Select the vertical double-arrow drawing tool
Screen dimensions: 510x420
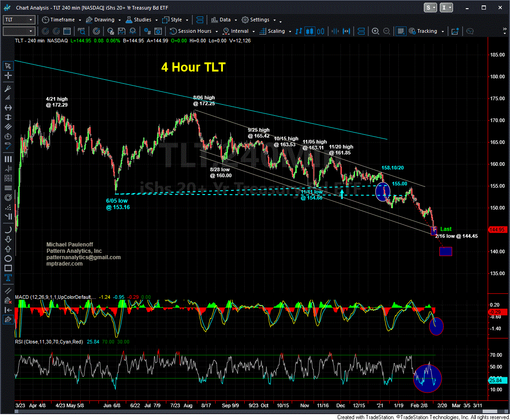(x=8, y=118)
